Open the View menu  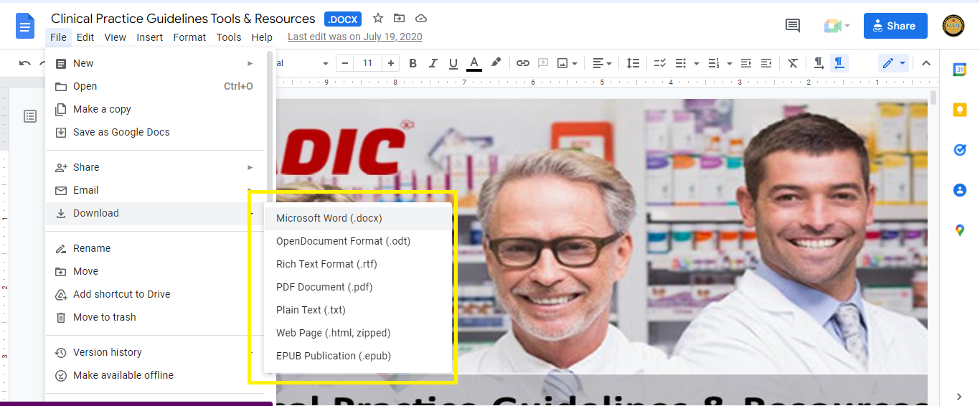pos(115,37)
